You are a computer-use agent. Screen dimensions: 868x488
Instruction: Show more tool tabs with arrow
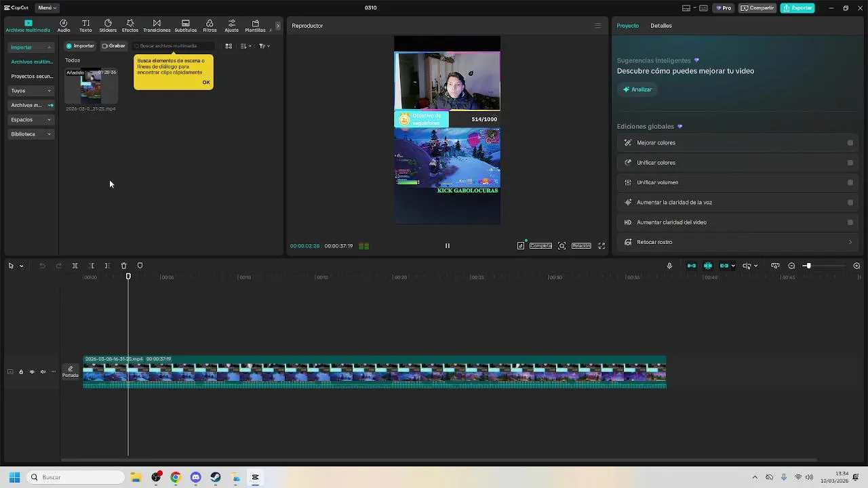coord(277,26)
